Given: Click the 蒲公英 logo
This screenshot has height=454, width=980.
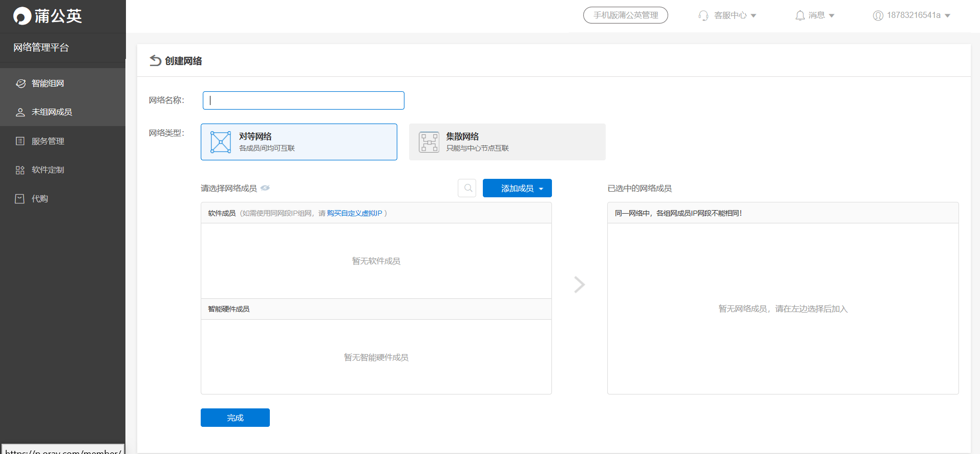Looking at the screenshot, I should pos(47,16).
